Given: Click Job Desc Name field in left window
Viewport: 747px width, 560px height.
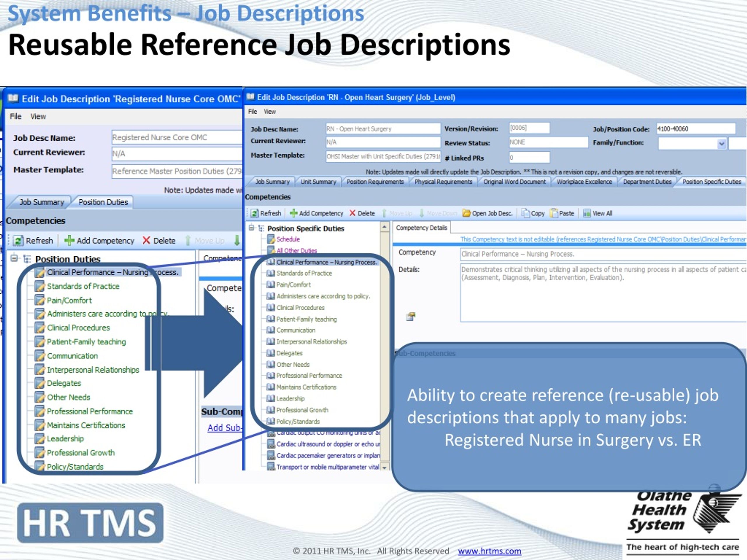Looking at the screenshot, I should tap(177, 137).
